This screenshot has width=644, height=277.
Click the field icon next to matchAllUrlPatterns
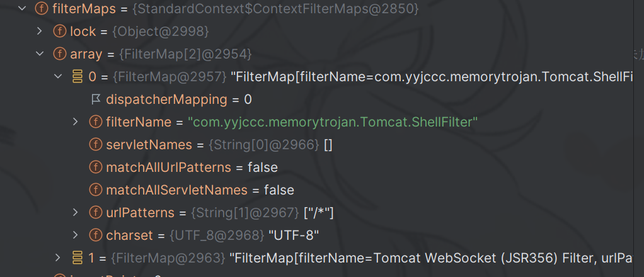(x=96, y=167)
